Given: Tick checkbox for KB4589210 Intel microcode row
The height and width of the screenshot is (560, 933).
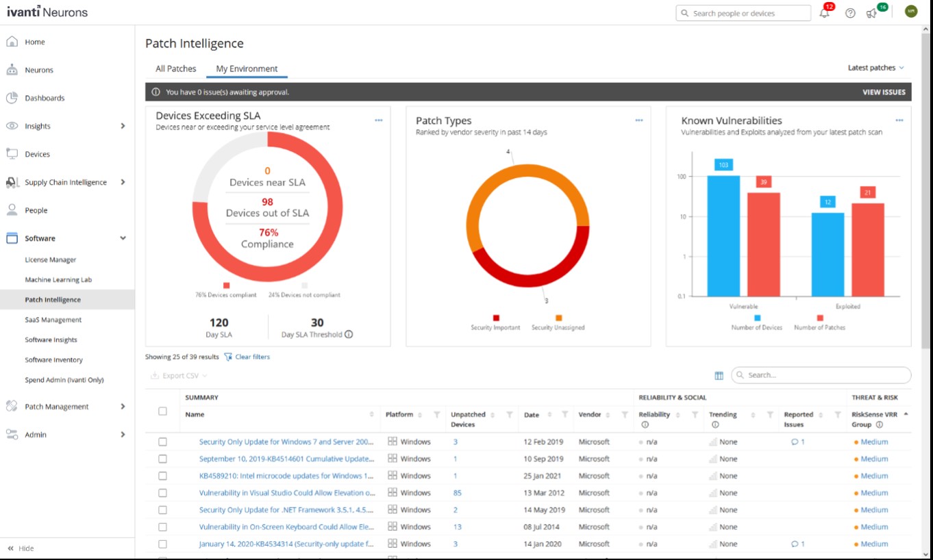Looking at the screenshot, I should point(162,476).
